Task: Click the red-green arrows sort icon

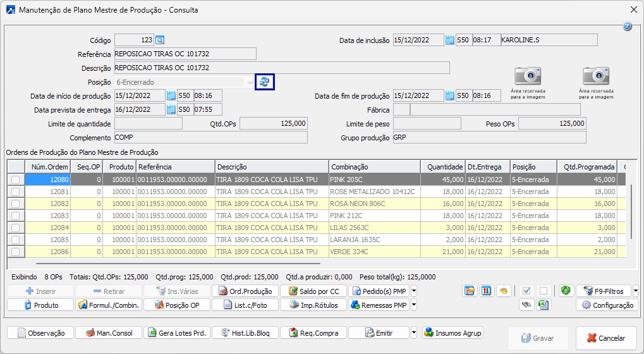Action: (x=487, y=291)
